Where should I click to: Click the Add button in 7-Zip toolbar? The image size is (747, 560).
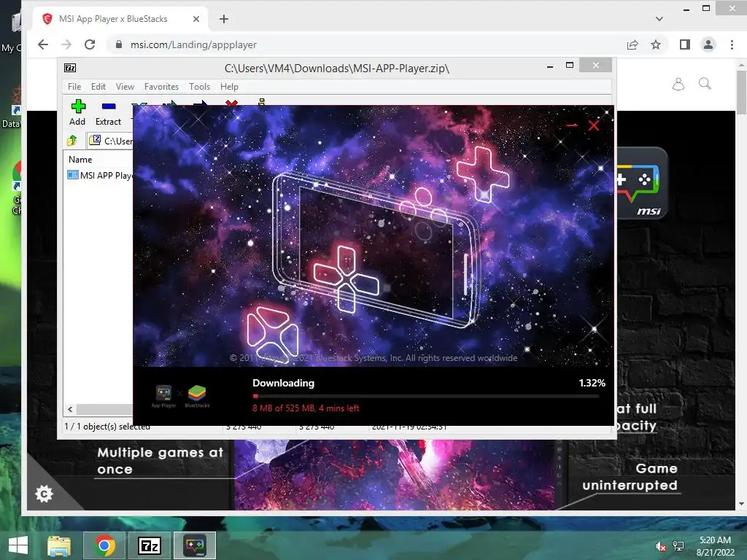tap(77, 113)
